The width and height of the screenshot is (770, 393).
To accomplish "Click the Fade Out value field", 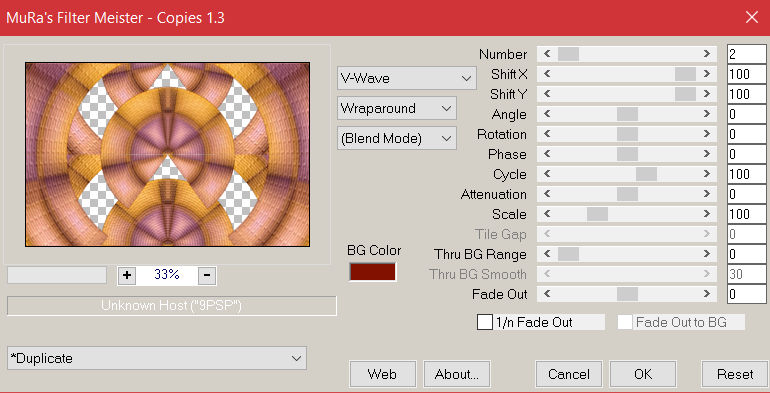I will (x=746, y=294).
